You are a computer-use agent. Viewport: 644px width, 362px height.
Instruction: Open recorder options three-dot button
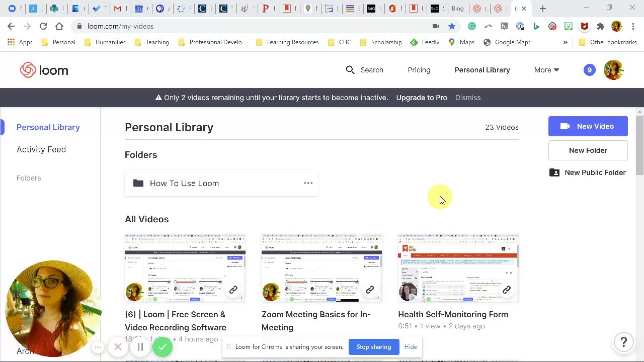(98, 347)
